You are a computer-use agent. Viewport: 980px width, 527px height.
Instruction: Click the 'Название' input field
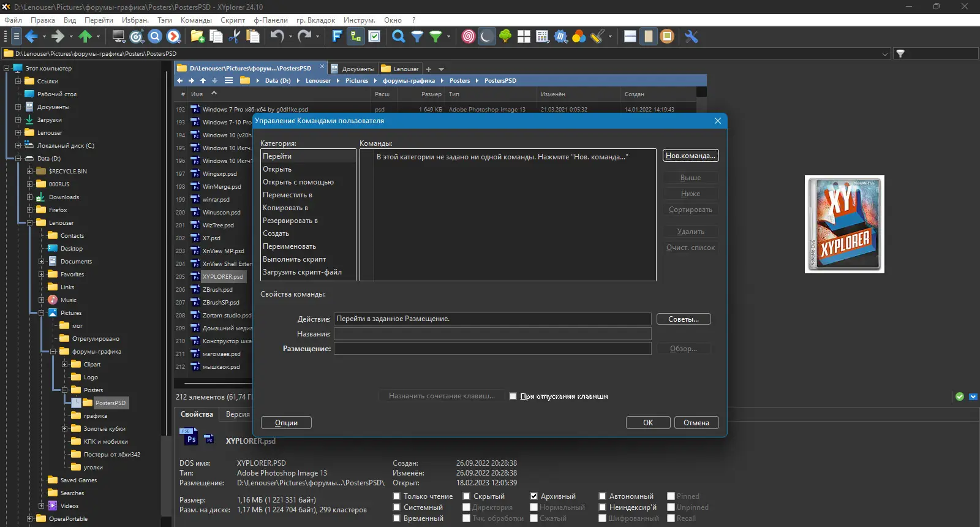click(x=492, y=334)
